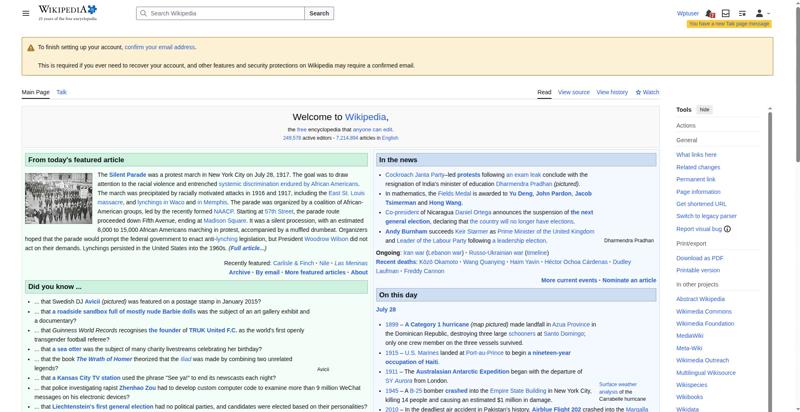Click Download as PDF

(x=699, y=258)
